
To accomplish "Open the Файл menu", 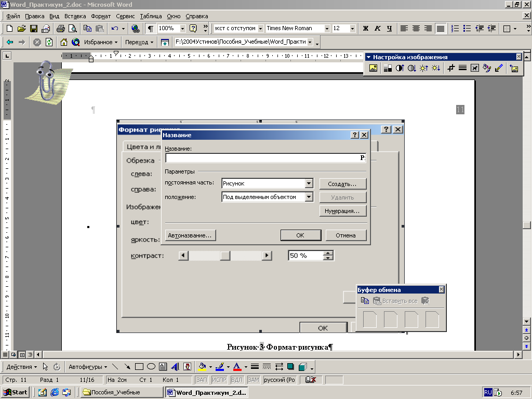I will 13,16.
